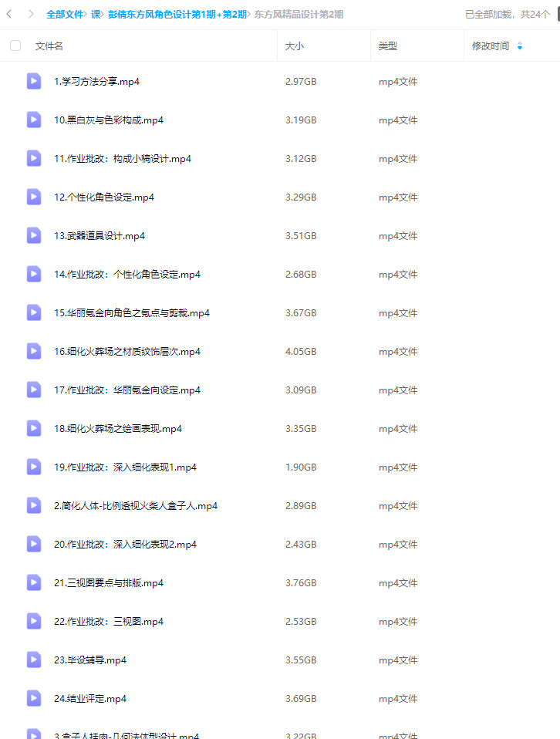Go to the 课 breadcrumb folder

click(x=96, y=15)
